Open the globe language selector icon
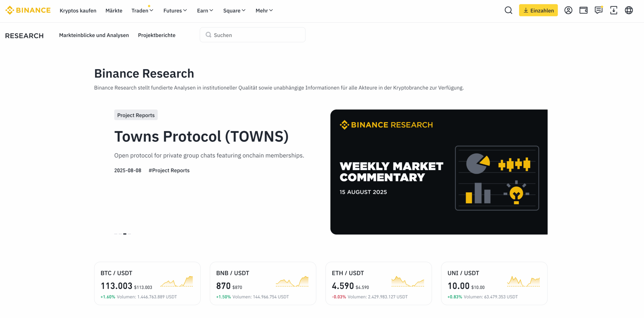This screenshot has height=318, width=644. pos(629,10)
